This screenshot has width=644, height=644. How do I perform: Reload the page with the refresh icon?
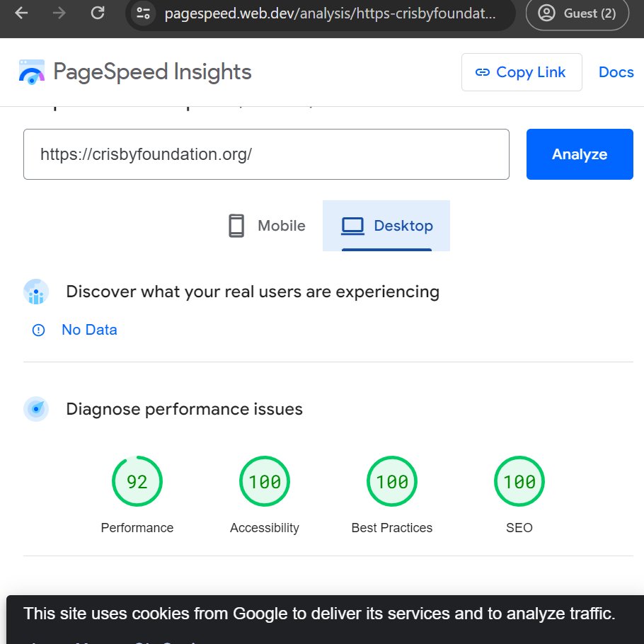pyautogui.click(x=98, y=13)
